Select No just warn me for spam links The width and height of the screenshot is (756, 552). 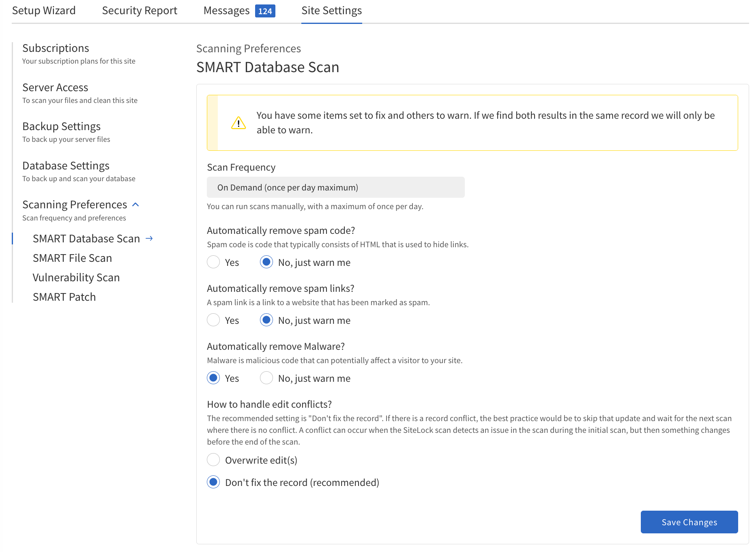pyautogui.click(x=266, y=320)
